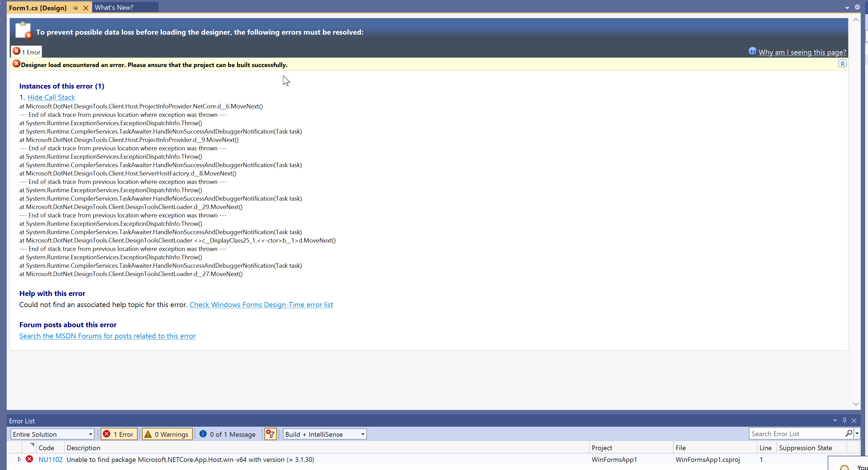
Task: Switch to the 'What's New?' tab
Action: [114, 7]
